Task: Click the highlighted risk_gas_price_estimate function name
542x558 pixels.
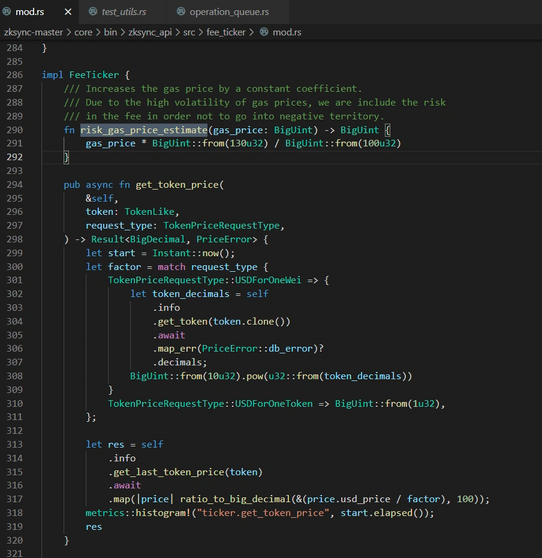Action: coord(144,130)
